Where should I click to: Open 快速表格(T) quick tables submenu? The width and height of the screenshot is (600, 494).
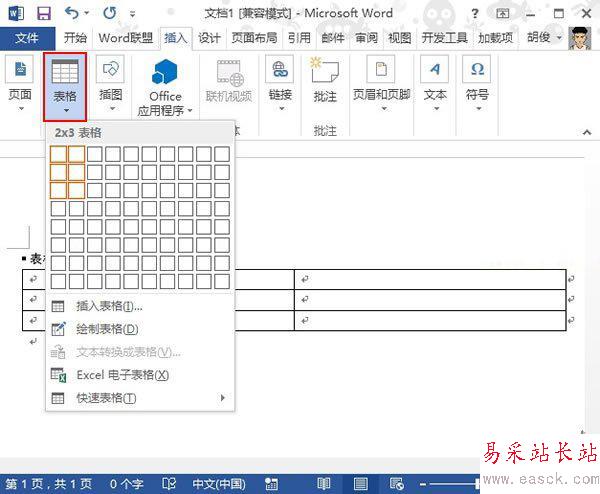tap(140, 398)
